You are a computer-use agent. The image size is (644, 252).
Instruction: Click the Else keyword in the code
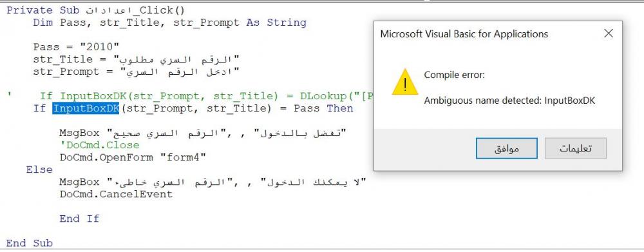tap(39, 170)
